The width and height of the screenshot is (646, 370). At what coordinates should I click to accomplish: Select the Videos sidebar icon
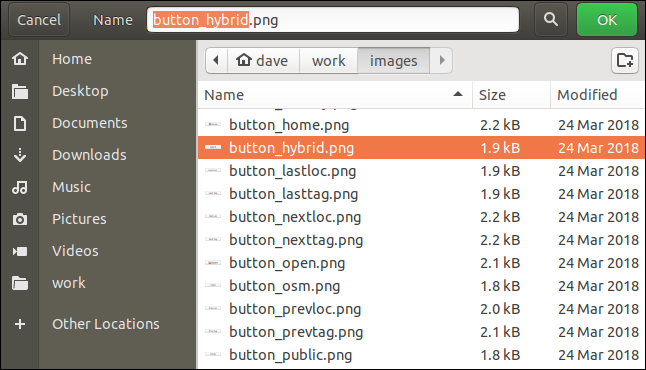click(20, 251)
